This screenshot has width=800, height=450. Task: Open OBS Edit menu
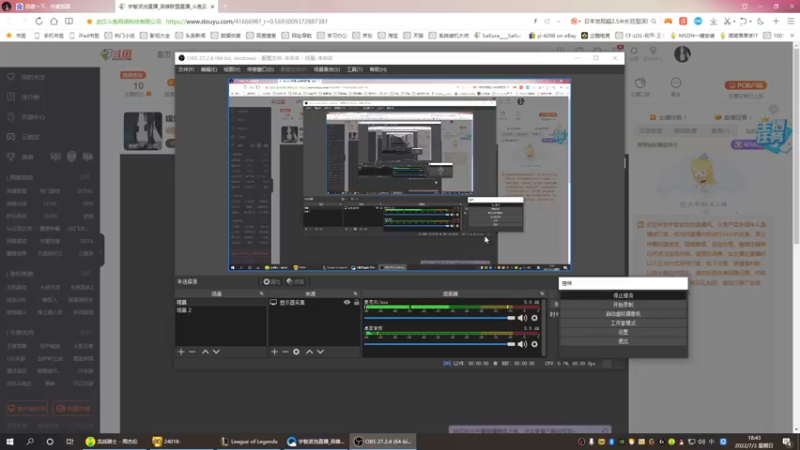click(208, 69)
